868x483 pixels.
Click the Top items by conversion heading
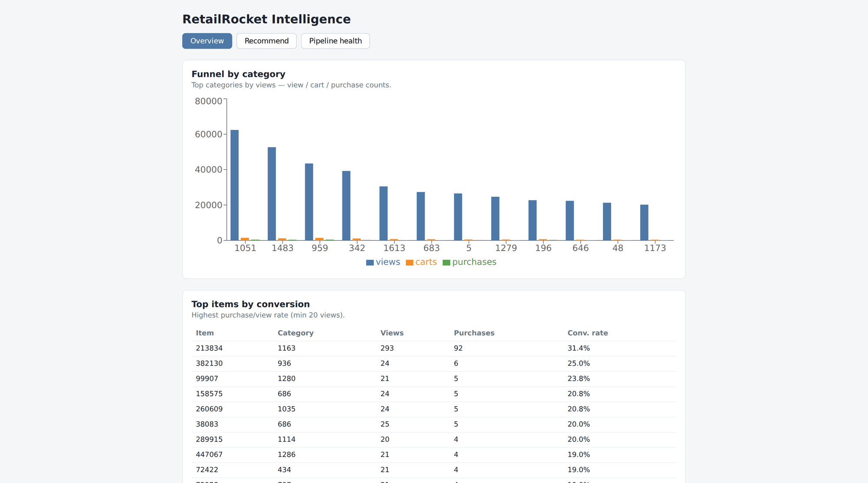coord(250,304)
